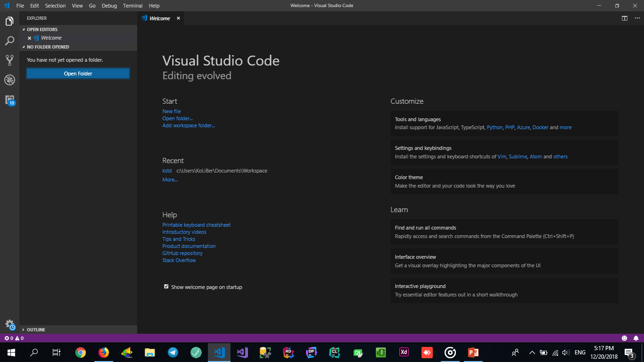Open Stack Overflow link
The height and width of the screenshot is (362, 644).
pos(179,260)
